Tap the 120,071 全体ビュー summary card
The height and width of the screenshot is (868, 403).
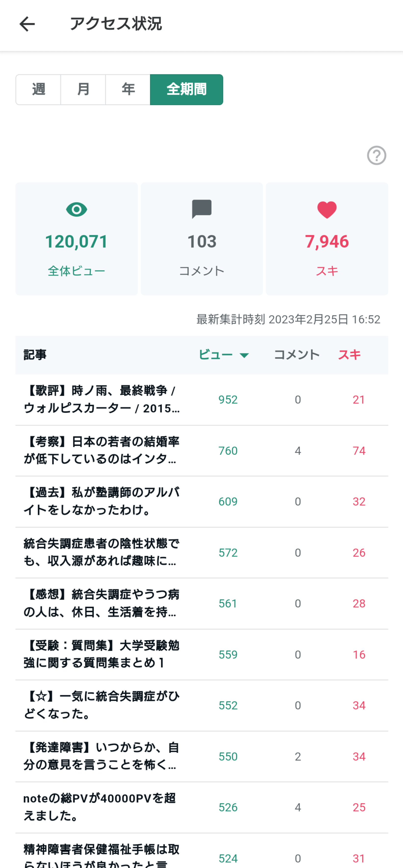(76, 239)
